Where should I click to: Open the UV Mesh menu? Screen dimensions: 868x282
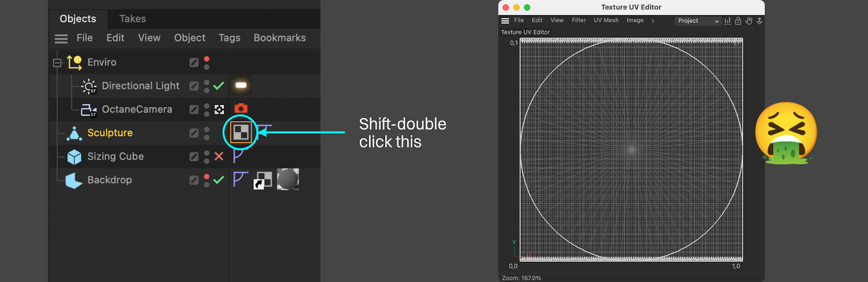click(x=606, y=20)
